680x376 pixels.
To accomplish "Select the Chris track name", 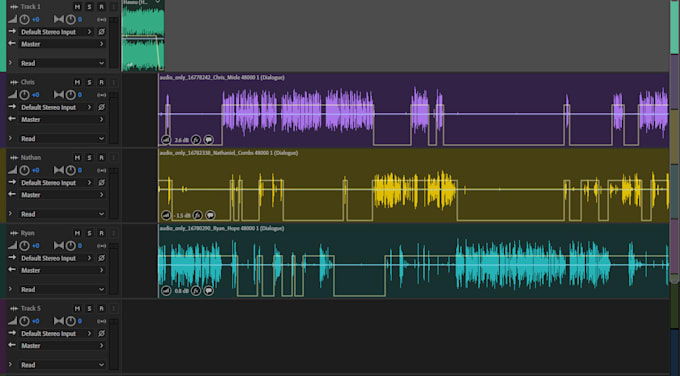I will pyautogui.click(x=28, y=82).
